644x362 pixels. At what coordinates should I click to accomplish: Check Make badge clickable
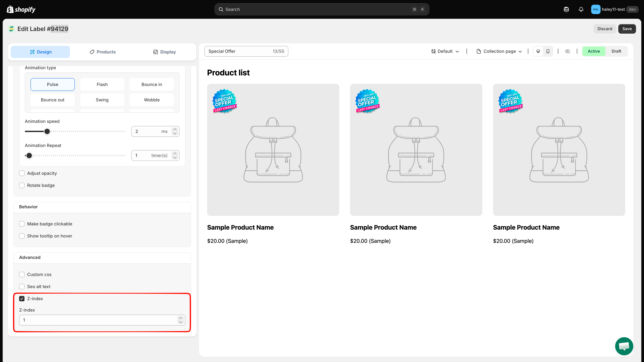click(22, 224)
